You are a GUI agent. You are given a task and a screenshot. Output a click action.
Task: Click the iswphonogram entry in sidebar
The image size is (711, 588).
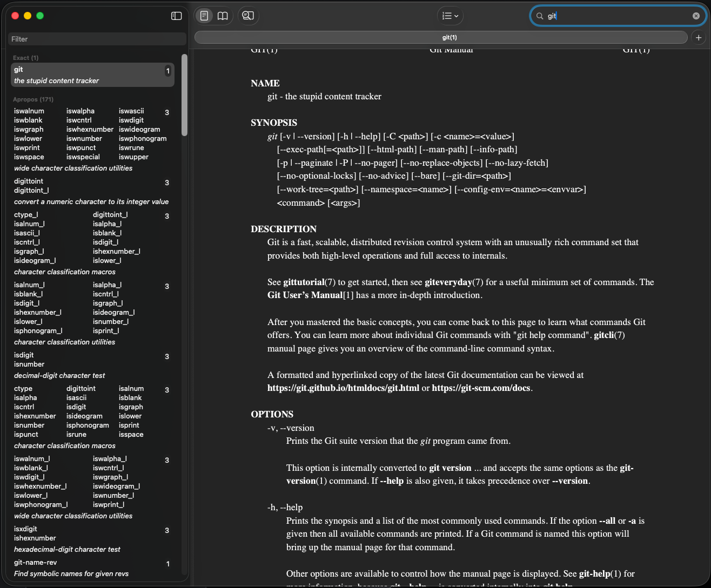click(143, 139)
